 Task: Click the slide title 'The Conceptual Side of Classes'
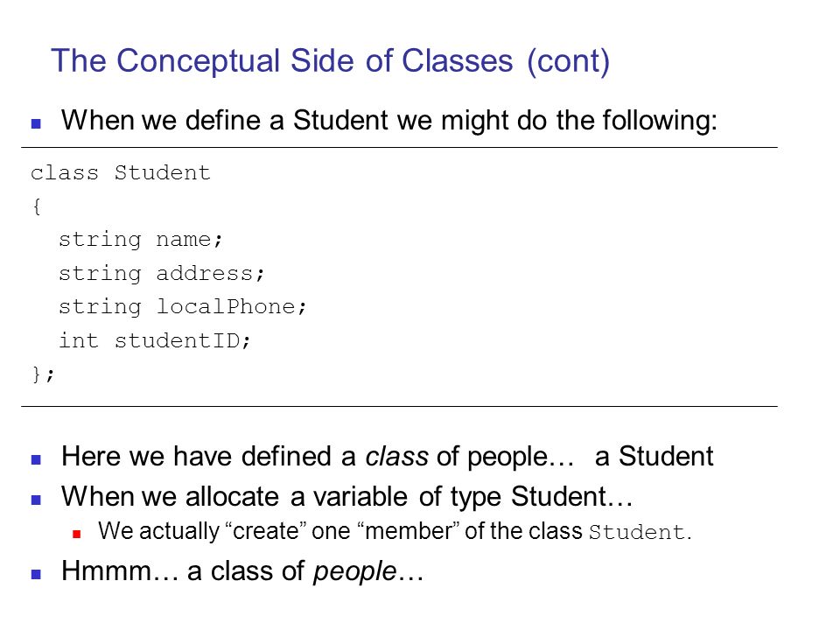coord(282,61)
